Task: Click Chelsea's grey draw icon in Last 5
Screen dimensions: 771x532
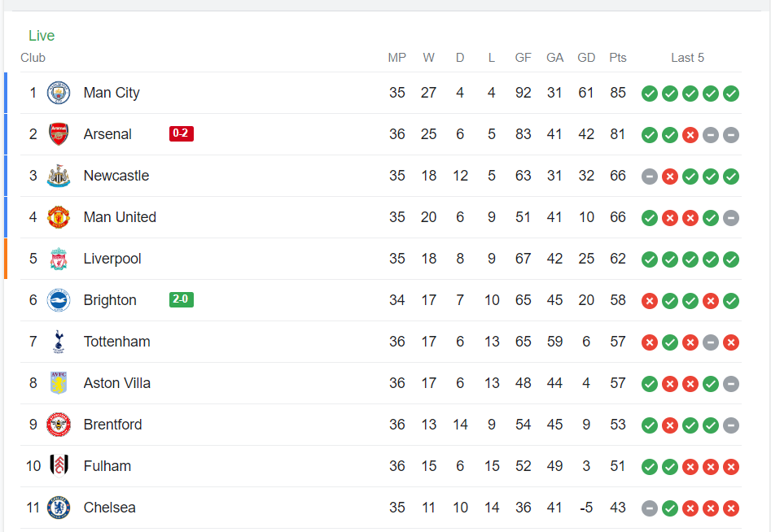Action: (650, 508)
